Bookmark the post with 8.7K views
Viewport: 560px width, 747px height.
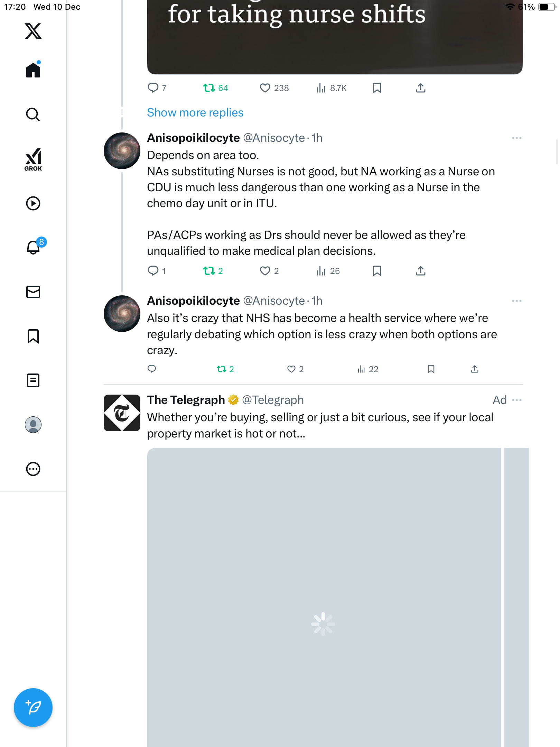[x=377, y=88]
